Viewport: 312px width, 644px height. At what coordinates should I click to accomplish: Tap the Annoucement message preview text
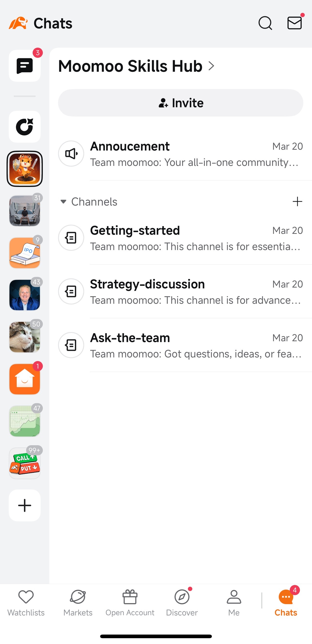point(194,163)
